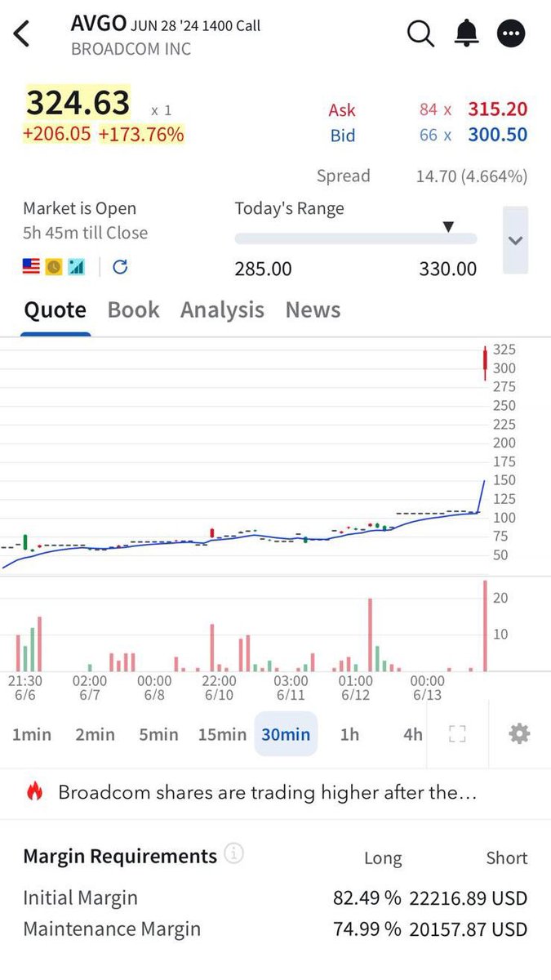Viewport: 551px width, 980px height.
Task: Select the 1min chart interval
Action: [32, 734]
